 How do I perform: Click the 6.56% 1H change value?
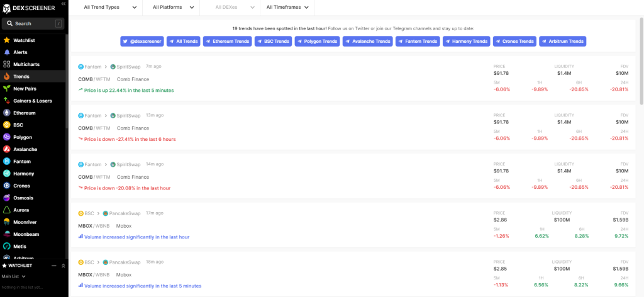[x=541, y=284]
